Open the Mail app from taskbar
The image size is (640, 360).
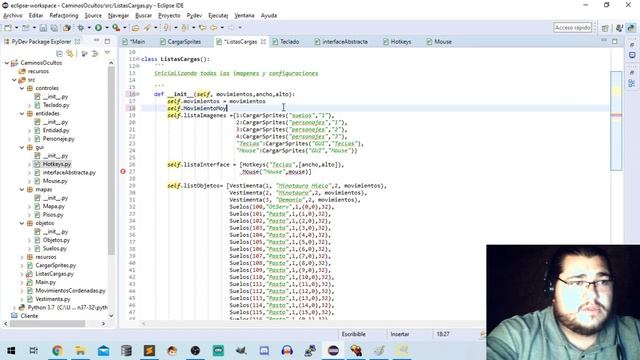[x=103, y=350]
